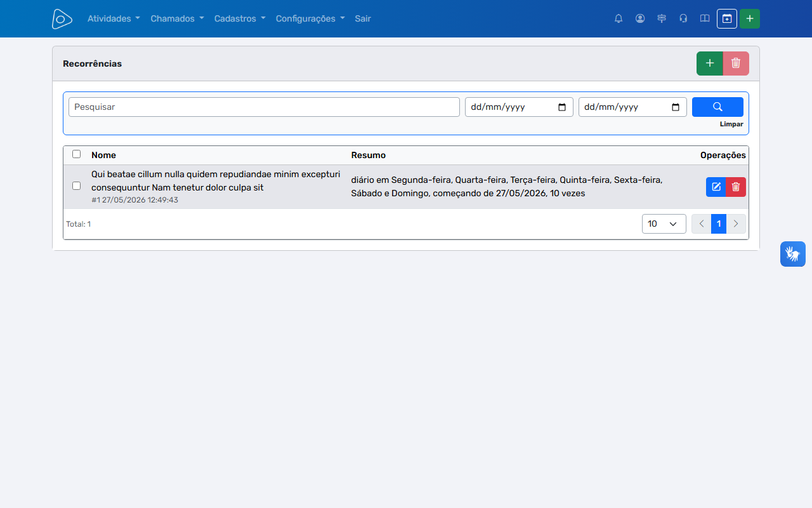Edit the recurrence row with pencil icon
Image resolution: width=812 pixels, height=508 pixels.
pos(716,187)
